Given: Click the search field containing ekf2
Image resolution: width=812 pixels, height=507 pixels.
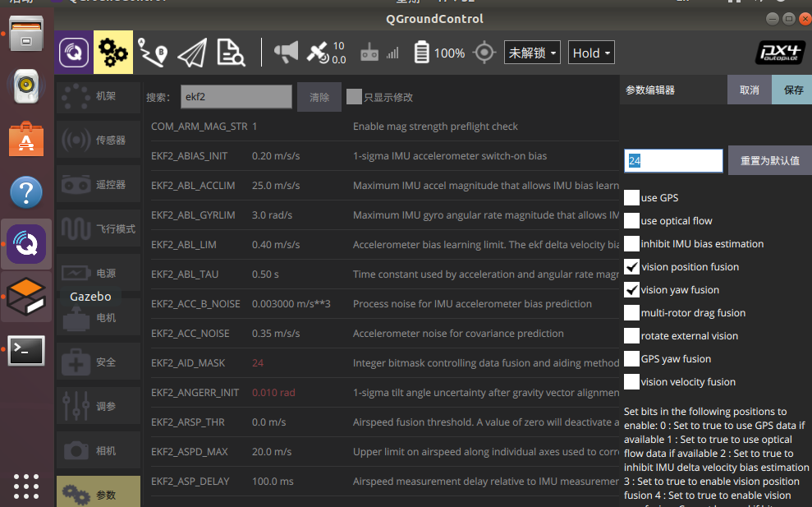Looking at the screenshot, I should tap(236, 96).
